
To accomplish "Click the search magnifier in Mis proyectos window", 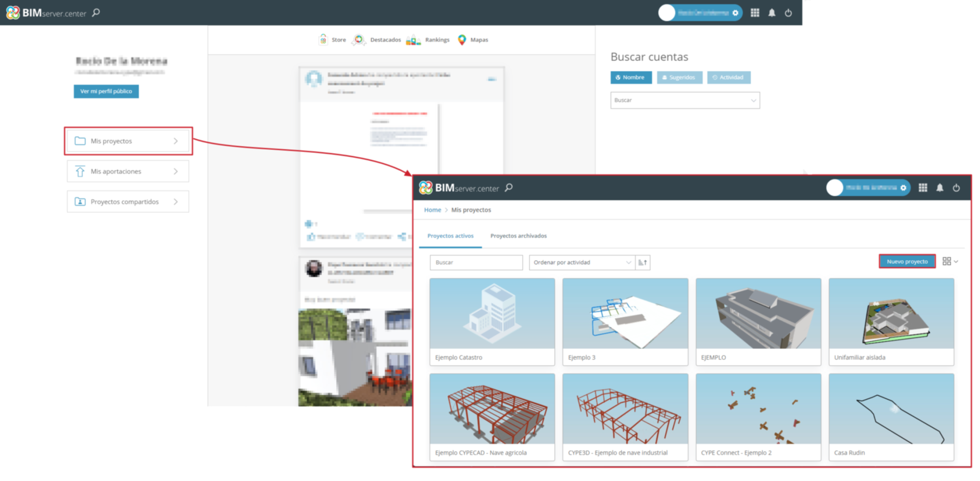I will click(x=509, y=188).
